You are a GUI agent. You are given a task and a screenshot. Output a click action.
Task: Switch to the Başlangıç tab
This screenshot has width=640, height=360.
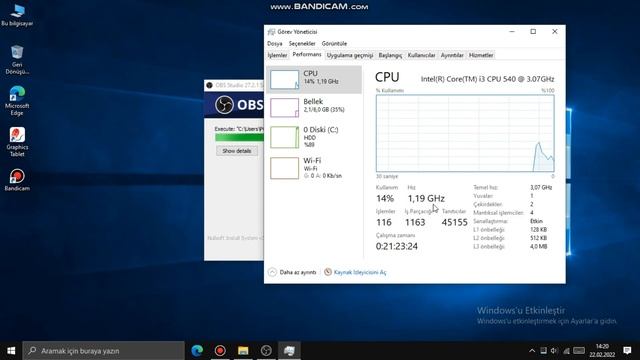(390, 55)
